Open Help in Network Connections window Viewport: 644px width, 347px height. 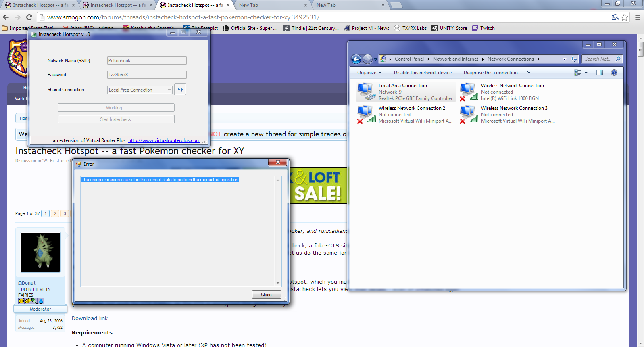(614, 73)
